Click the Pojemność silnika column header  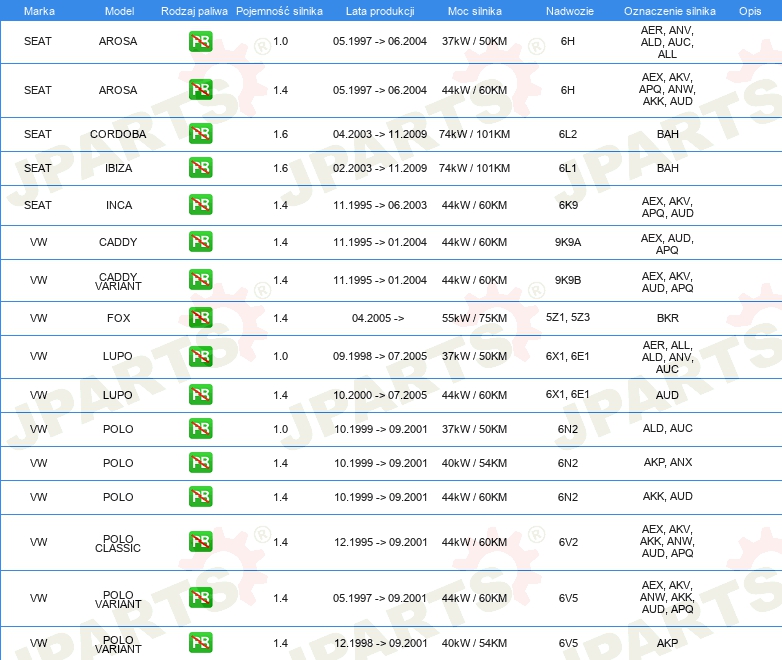point(279,11)
